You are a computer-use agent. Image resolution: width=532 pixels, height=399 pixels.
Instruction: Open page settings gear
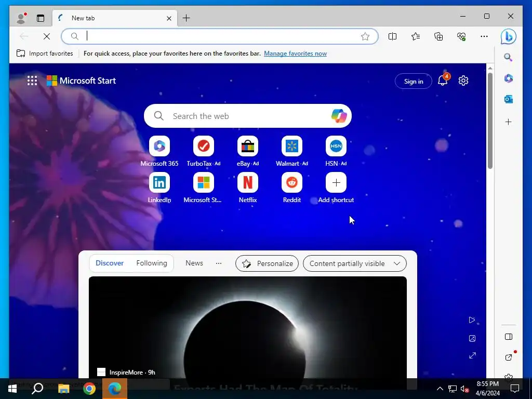[x=463, y=81]
